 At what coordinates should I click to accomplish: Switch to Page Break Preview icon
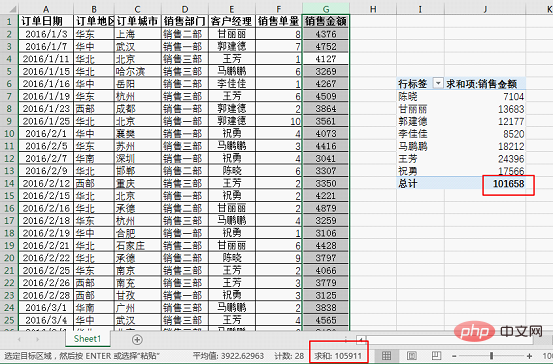[x=437, y=356]
